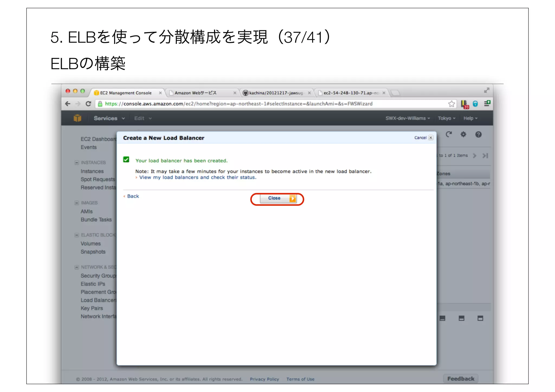This screenshot has width=555, height=392.
Task: Click the Close button in the dialog
Action: (x=278, y=199)
